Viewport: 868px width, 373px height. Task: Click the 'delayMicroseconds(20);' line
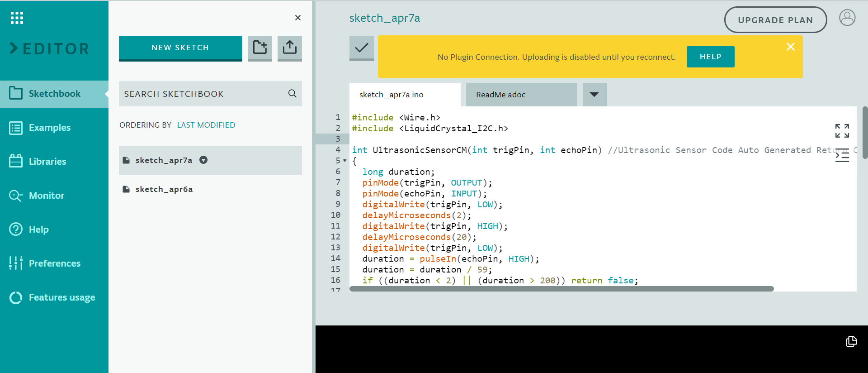coord(419,237)
